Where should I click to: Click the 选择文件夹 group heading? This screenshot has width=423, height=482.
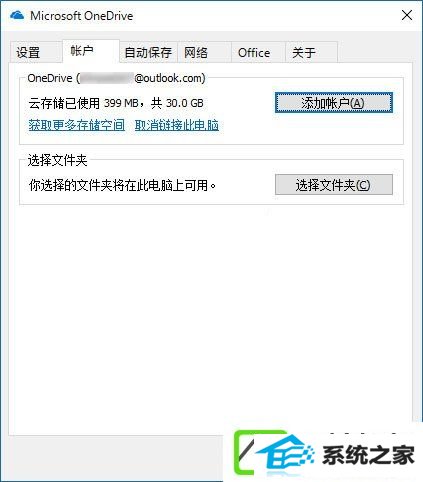pyautogui.click(x=57, y=160)
